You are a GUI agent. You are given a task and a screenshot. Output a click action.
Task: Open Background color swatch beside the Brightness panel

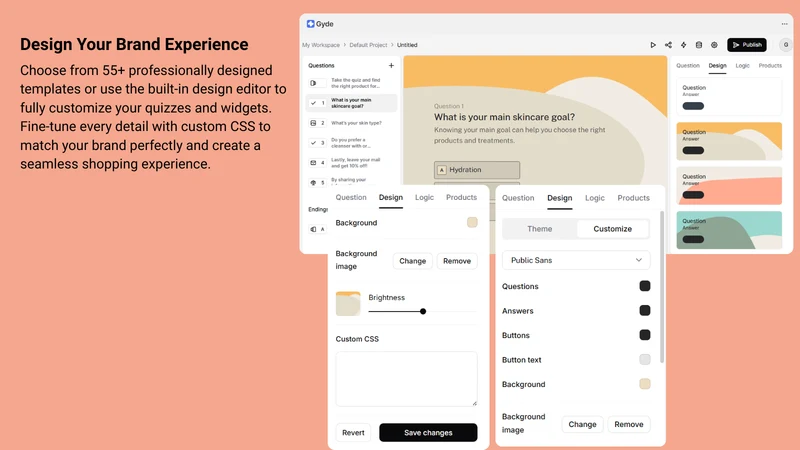(472, 222)
